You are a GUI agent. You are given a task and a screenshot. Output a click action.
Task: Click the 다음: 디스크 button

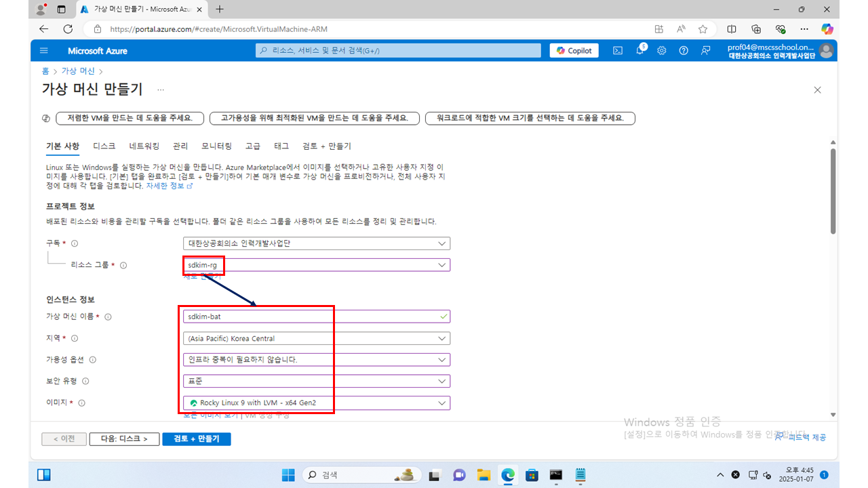point(124,439)
